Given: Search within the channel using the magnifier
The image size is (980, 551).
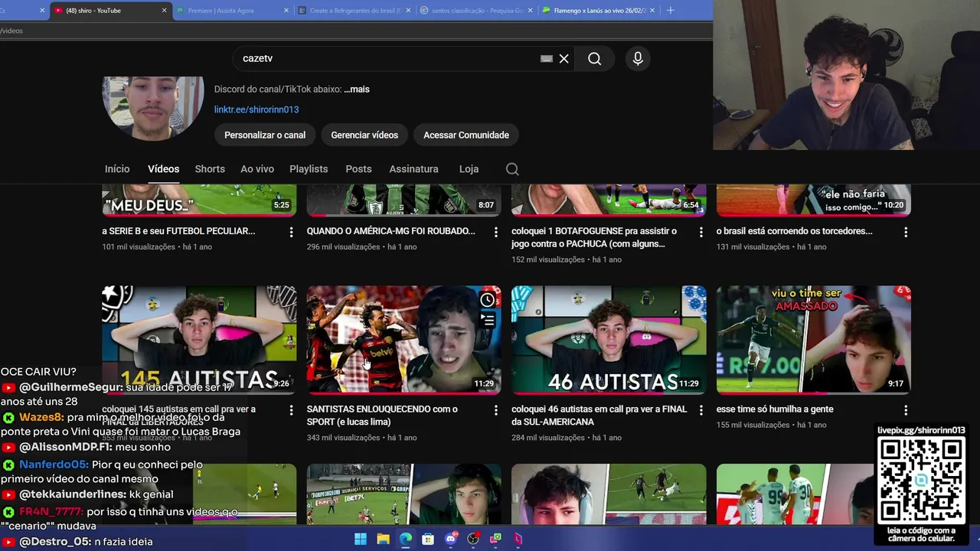Looking at the screenshot, I should point(512,169).
